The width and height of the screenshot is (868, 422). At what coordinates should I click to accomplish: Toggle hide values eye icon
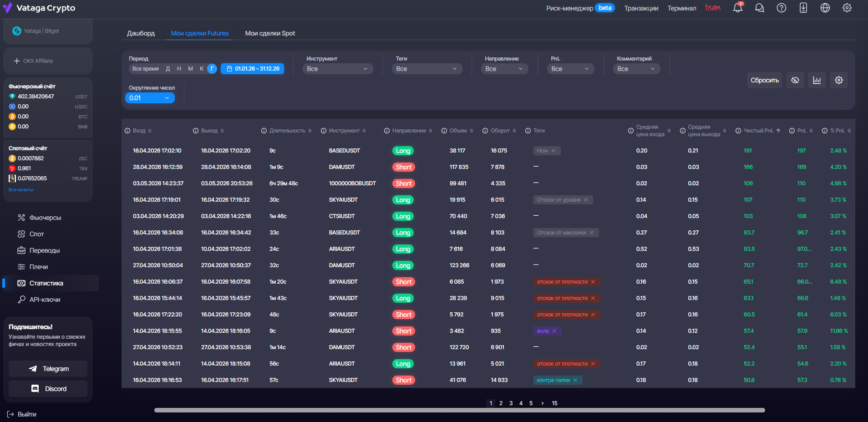(795, 80)
